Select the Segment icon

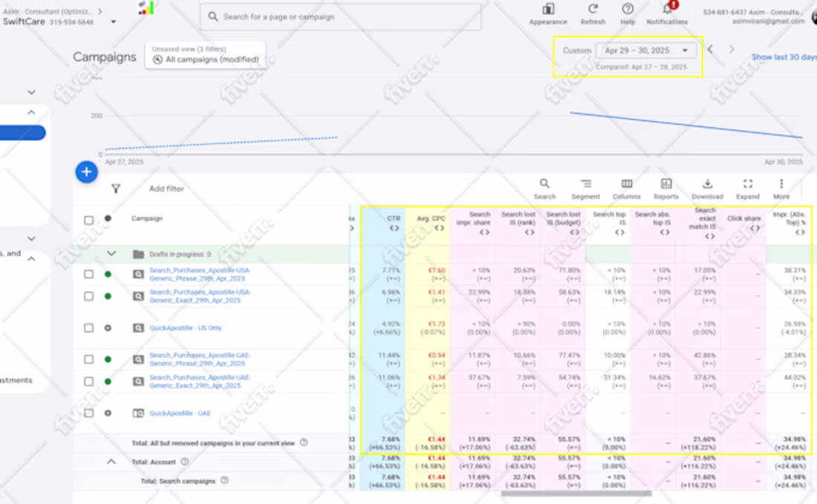(x=585, y=184)
